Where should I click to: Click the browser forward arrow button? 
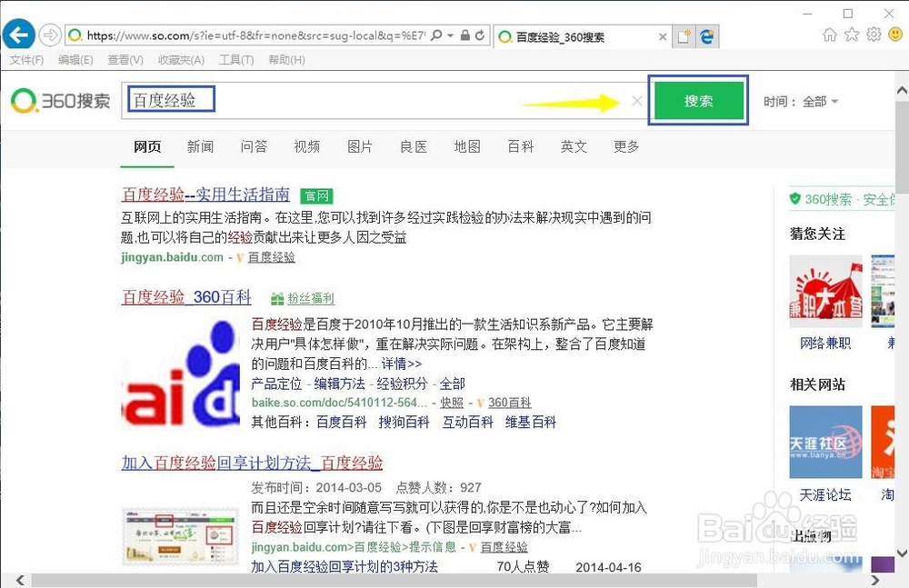[50, 35]
